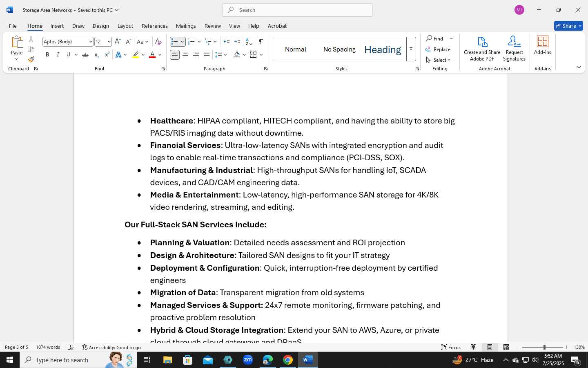The image size is (588, 368).
Task: Open Google Chrome from taskbar
Action: tap(288, 360)
